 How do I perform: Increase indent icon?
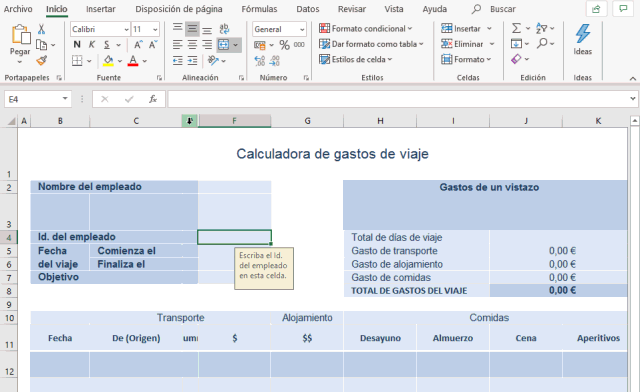[x=192, y=61]
